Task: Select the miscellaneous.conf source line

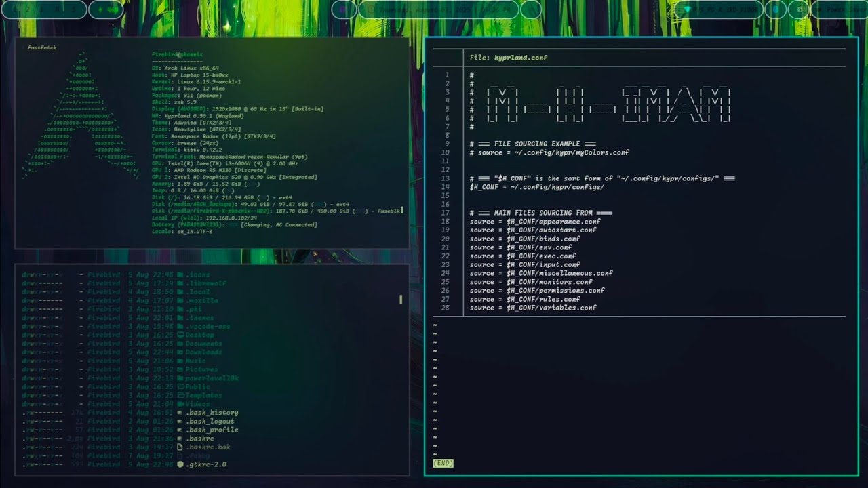Action: (541, 273)
